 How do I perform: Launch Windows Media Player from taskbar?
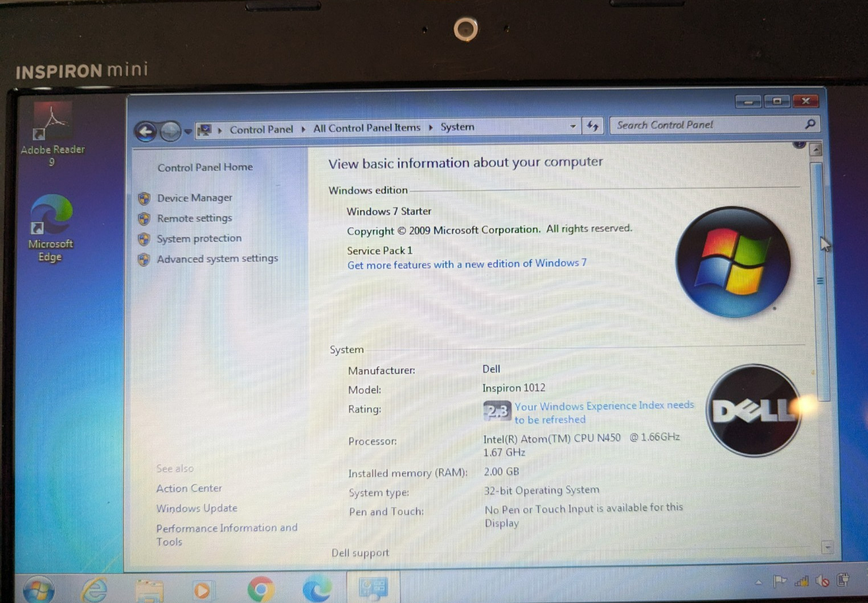click(202, 590)
